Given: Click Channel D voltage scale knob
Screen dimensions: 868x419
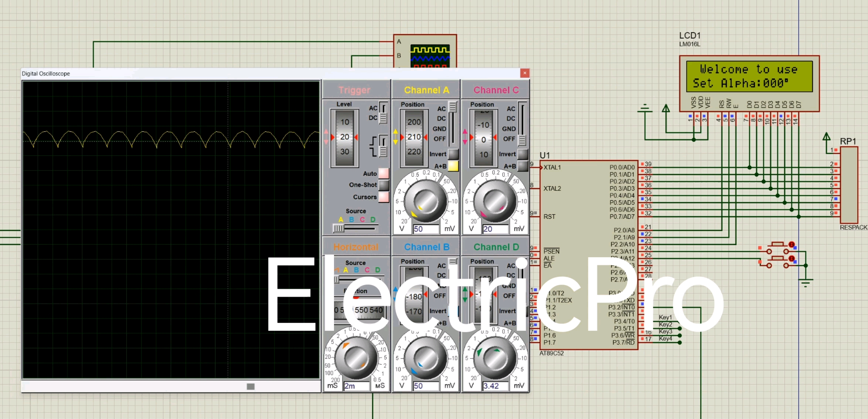Looking at the screenshot, I should click(x=495, y=358).
